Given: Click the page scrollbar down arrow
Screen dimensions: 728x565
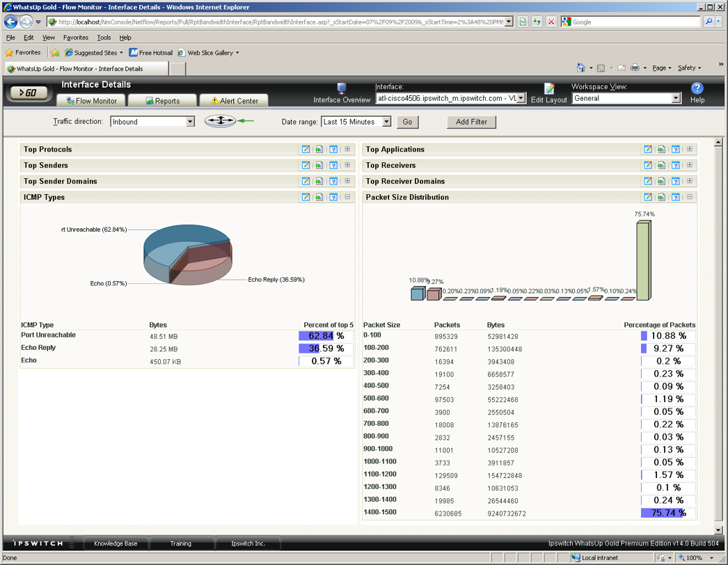Looking at the screenshot, I should [718, 530].
